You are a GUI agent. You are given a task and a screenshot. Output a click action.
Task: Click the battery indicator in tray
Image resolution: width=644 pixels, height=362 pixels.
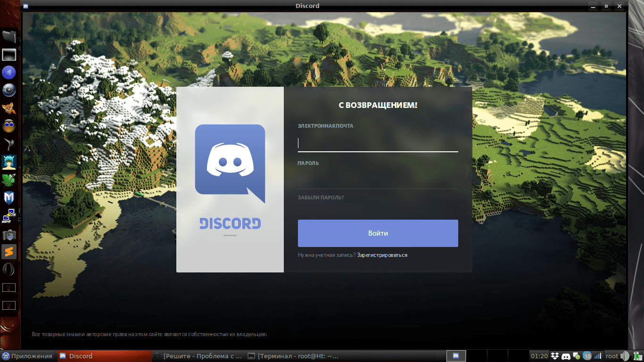[x=637, y=356]
